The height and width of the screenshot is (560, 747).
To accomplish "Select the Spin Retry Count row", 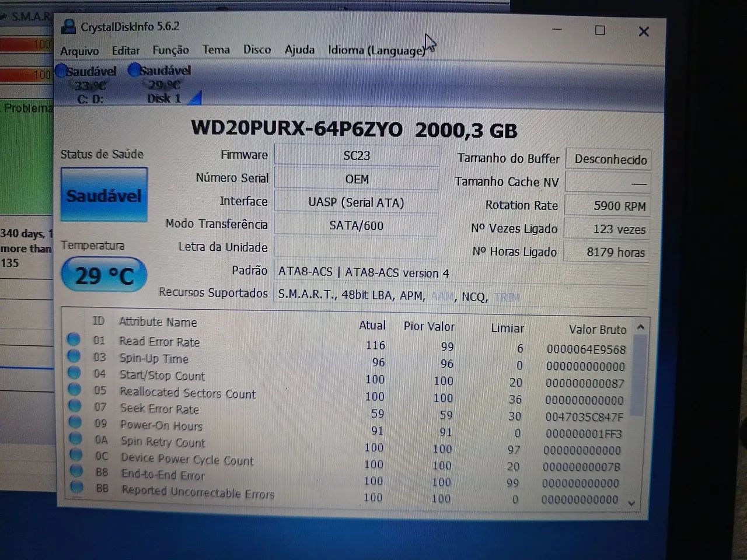I will click(347, 444).
